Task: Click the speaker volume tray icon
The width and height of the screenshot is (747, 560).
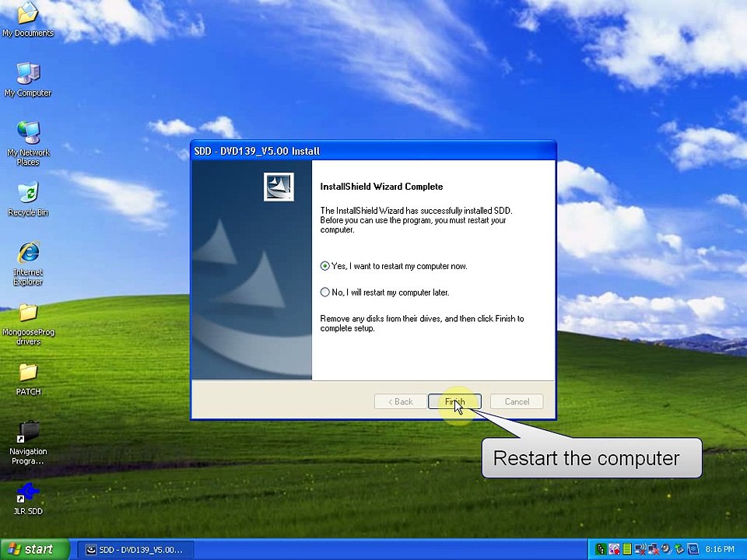Action: coord(666,549)
